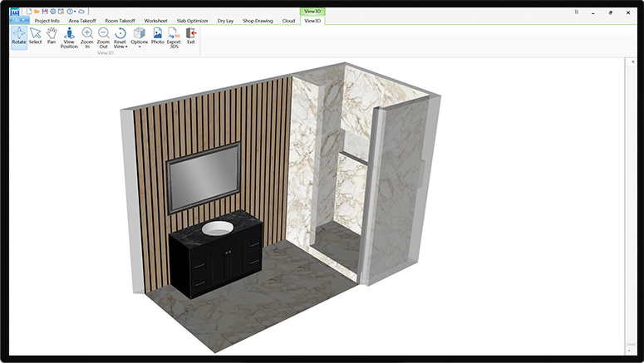Exit the 3D view
Viewport: 644px width, 363px height.
pos(191,37)
